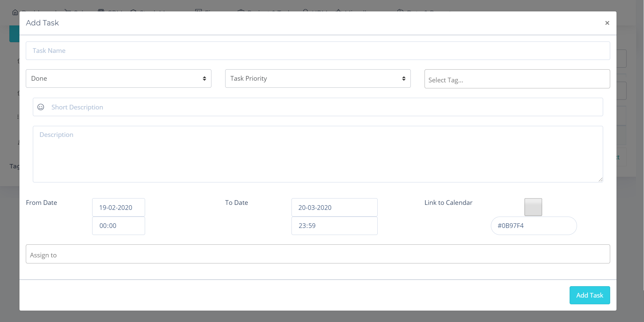
Task: Select the From Date 19-02-2020 field
Action: coord(118,208)
